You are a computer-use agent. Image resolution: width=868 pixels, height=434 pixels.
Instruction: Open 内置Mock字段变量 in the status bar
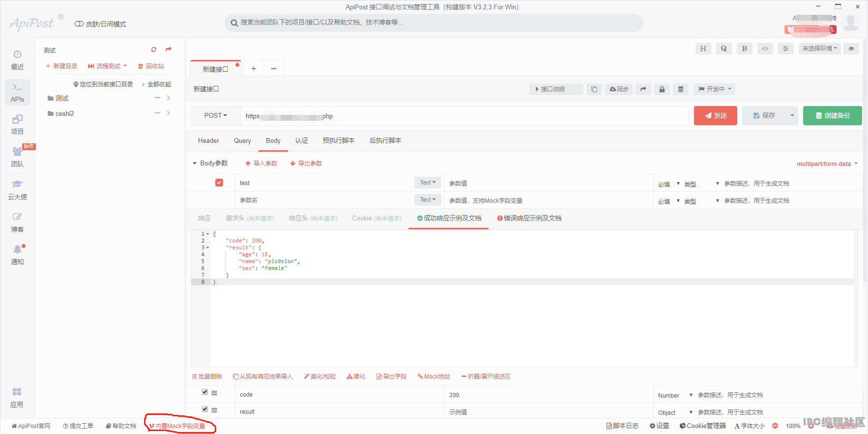[x=177, y=426]
